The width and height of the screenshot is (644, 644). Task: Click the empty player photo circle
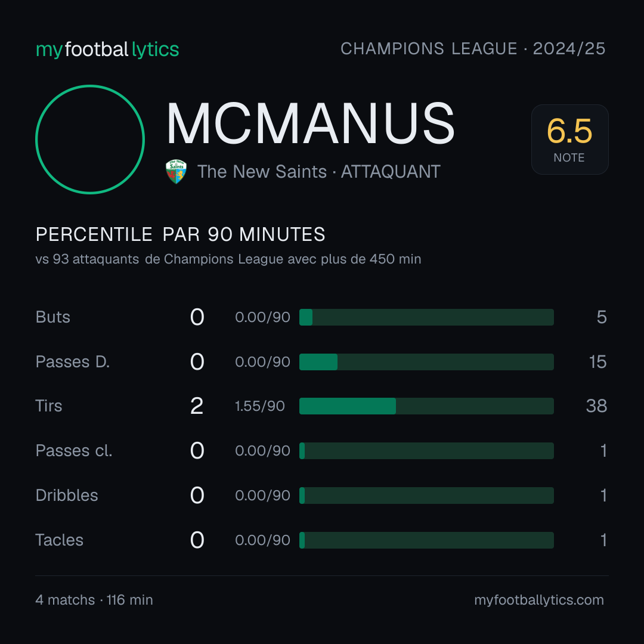(x=90, y=139)
